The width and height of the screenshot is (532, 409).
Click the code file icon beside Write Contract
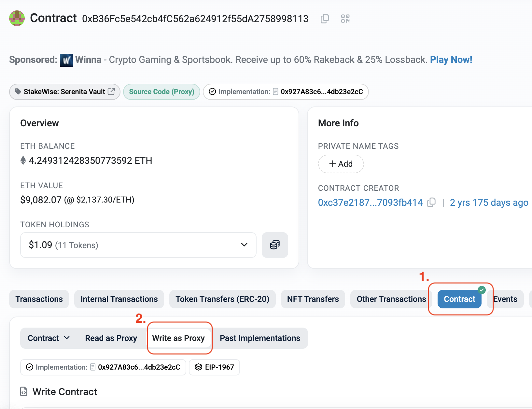(x=24, y=391)
